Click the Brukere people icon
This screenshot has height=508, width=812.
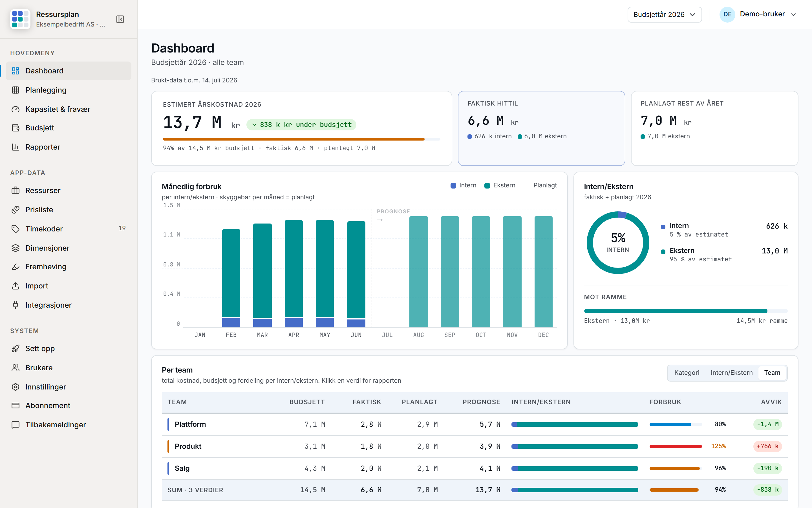[16, 367]
